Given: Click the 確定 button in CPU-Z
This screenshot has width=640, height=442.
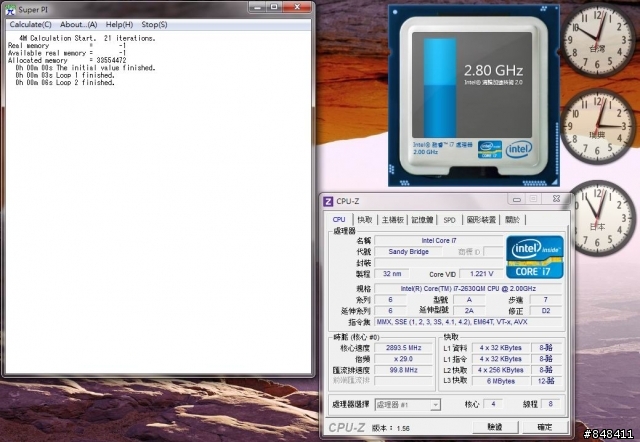Looking at the screenshot, I should pyautogui.click(x=544, y=427).
